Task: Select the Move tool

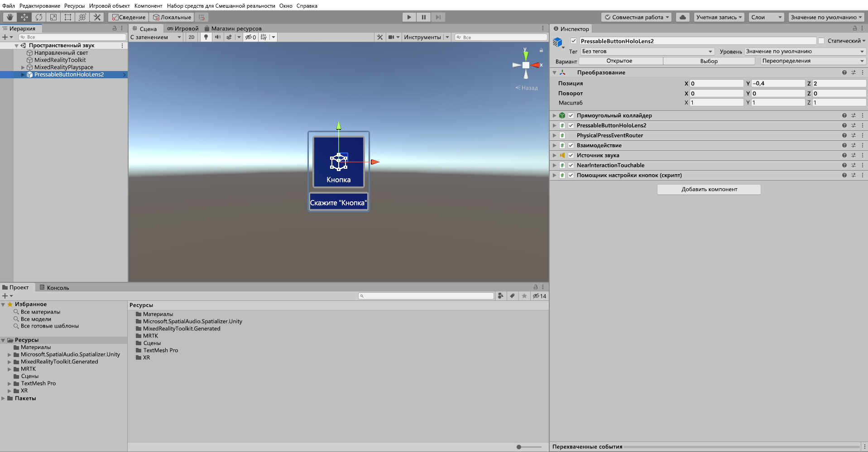Action: (24, 17)
